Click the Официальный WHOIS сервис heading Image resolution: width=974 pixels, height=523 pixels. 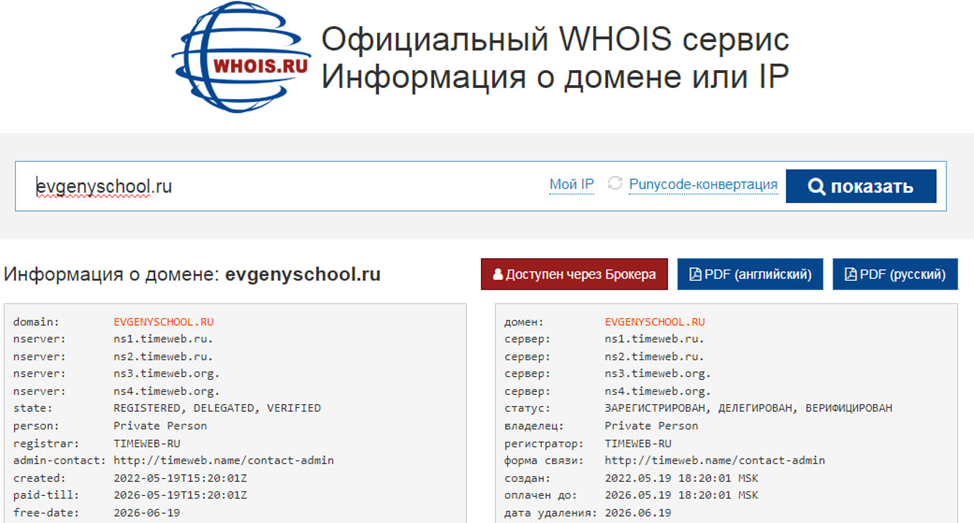555,40
